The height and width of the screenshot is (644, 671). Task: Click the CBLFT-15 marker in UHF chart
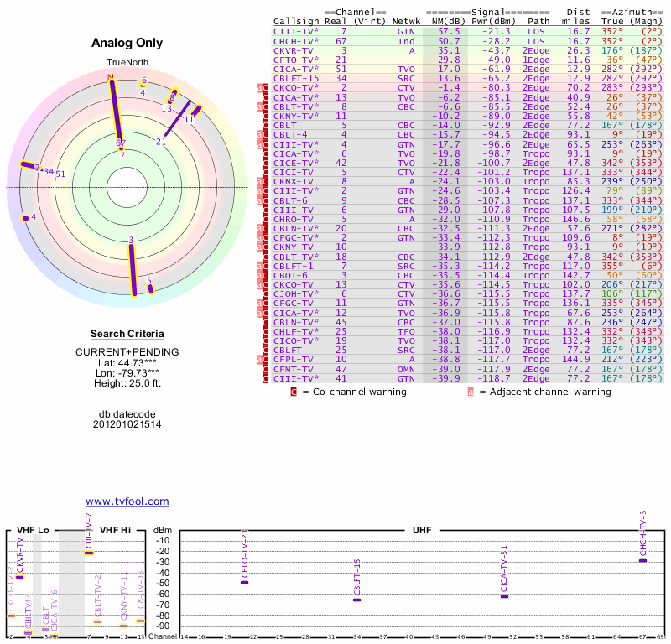click(356, 600)
